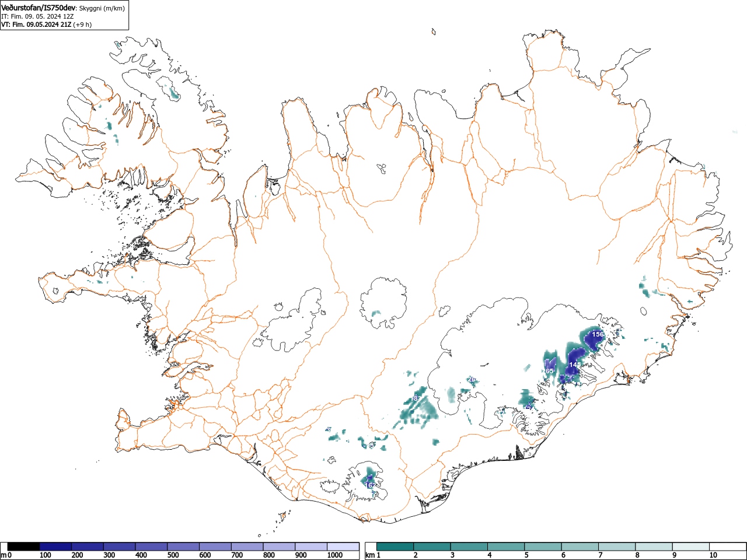The width and height of the screenshot is (747, 560).
Task: Click the 'm' unit label of the legend
Action: 4,556
